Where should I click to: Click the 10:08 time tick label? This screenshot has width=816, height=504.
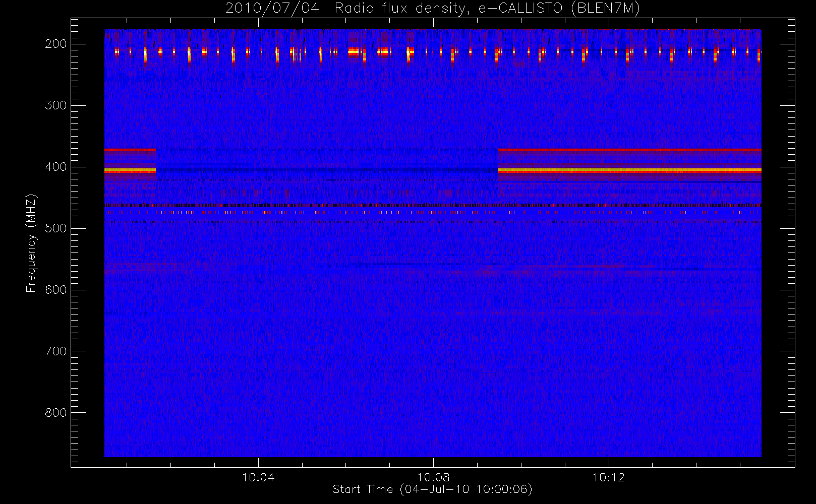433,477
